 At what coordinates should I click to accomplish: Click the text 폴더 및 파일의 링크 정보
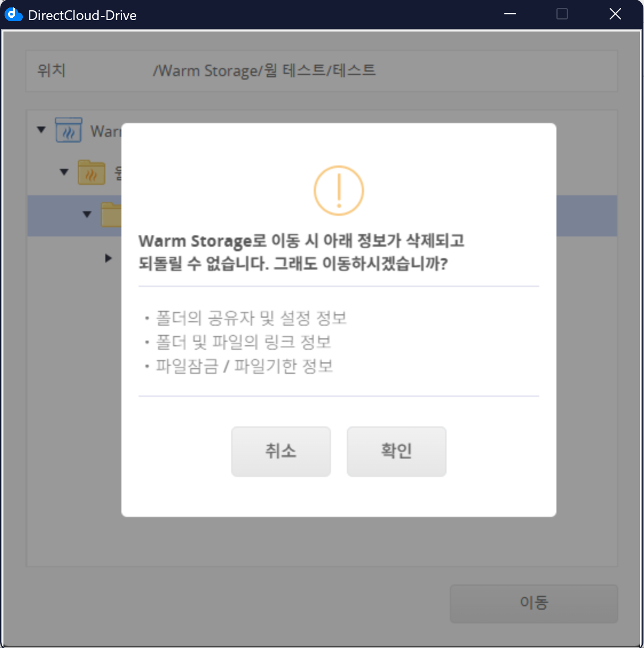pos(243,342)
